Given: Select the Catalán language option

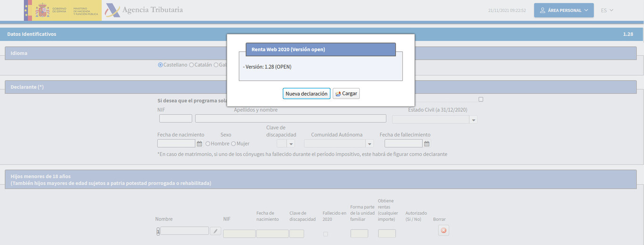Looking at the screenshot, I should pyautogui.click(x=191, y=65).
